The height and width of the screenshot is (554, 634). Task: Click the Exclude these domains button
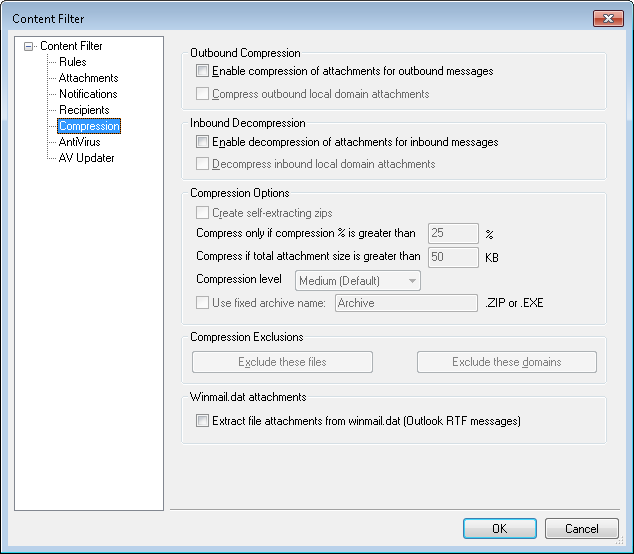coord(506,362)
